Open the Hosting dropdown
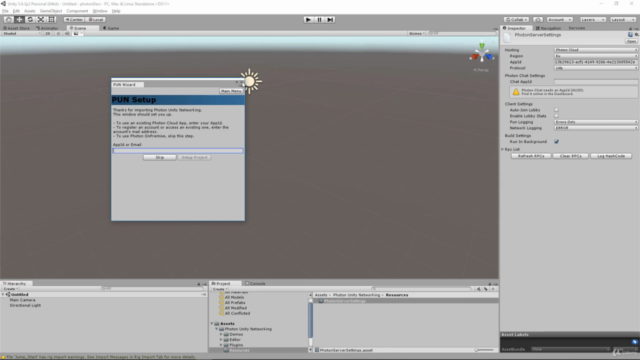 (x=596, y=50)
